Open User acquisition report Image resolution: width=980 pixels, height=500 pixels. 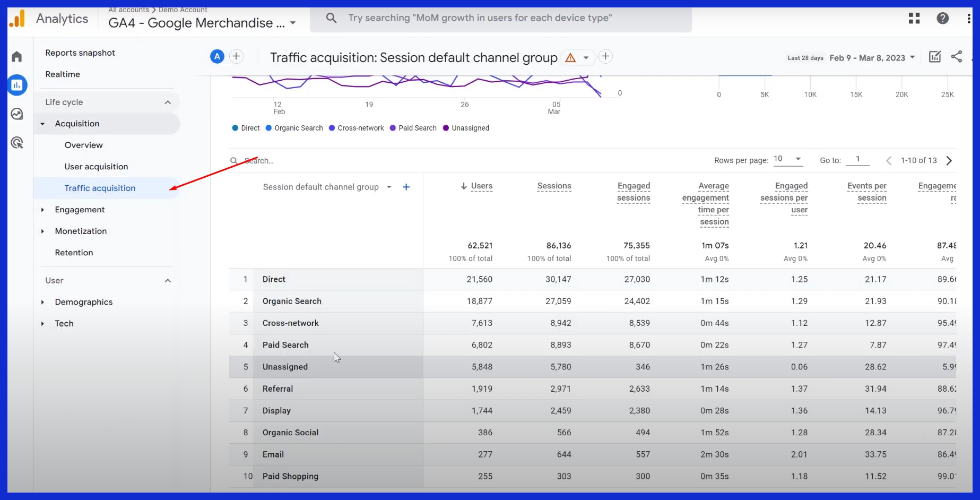pyautogui.click(x=96, y=167)
